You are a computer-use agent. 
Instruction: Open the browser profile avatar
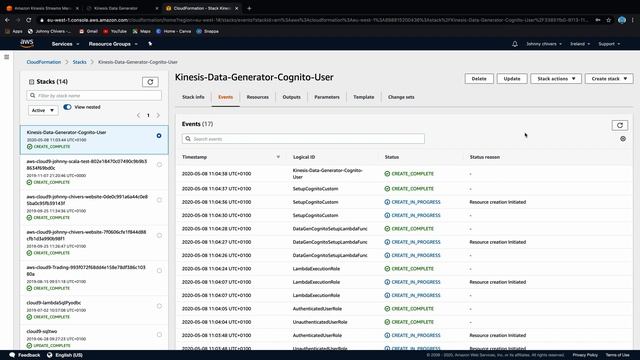click(622, 20)
